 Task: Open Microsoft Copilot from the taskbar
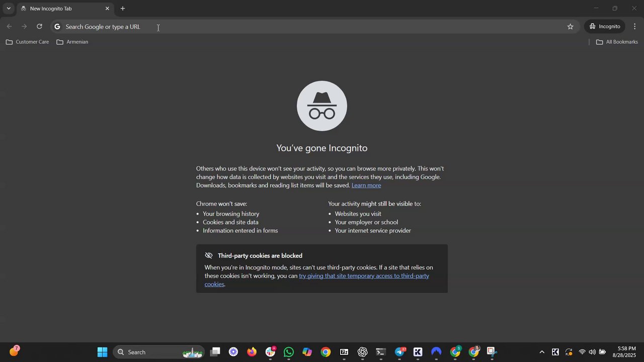(307, 352)
